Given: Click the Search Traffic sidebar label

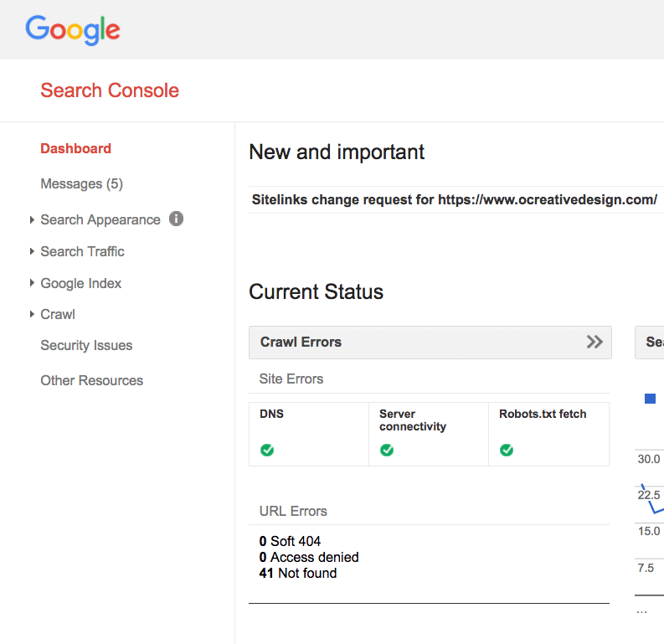Looking at the screenshot, I should tap(83, 251).
